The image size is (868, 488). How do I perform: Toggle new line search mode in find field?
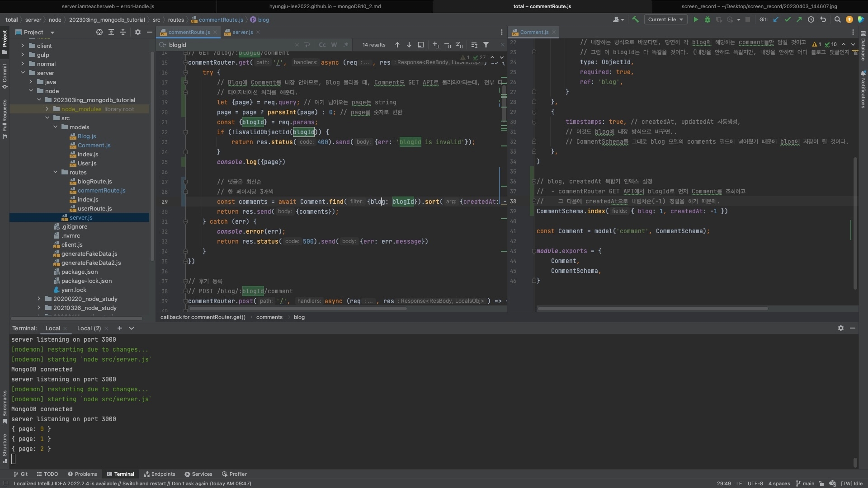pyautogui.click(x=307, y=45)
